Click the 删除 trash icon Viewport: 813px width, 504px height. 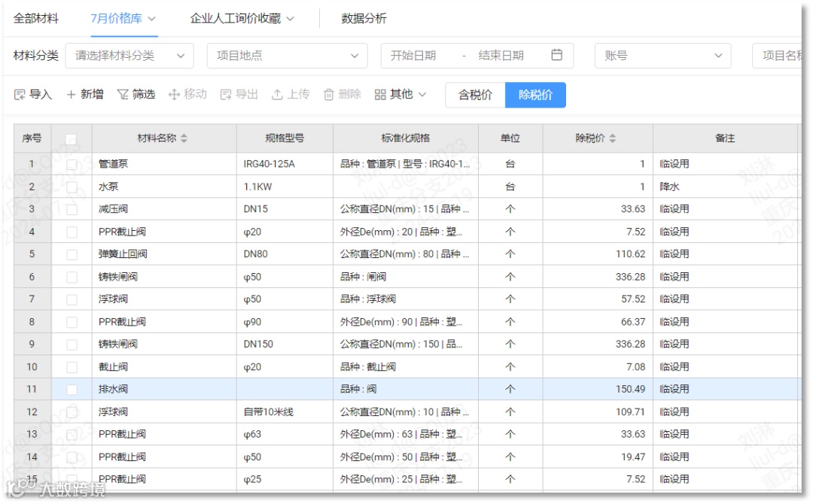pyautogui.click(x=329, y=95)
